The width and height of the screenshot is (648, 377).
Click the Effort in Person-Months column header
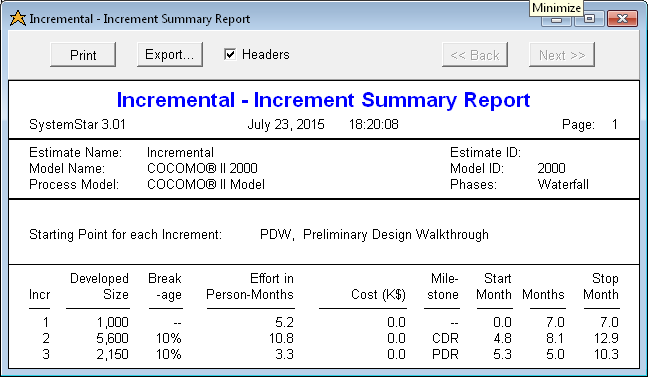click(x=250, y=286)
